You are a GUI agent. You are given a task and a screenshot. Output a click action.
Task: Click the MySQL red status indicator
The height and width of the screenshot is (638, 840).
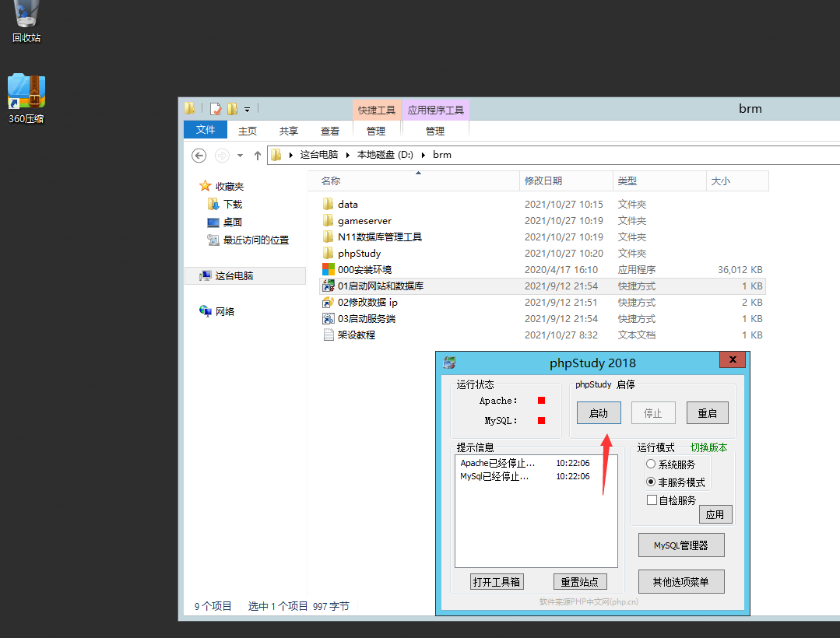point(541,421)
